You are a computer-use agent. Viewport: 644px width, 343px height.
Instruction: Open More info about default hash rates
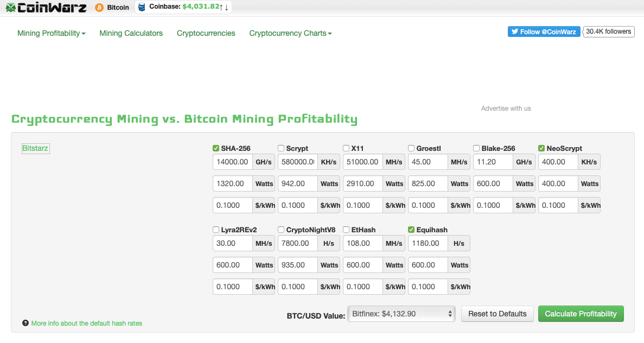86,323
